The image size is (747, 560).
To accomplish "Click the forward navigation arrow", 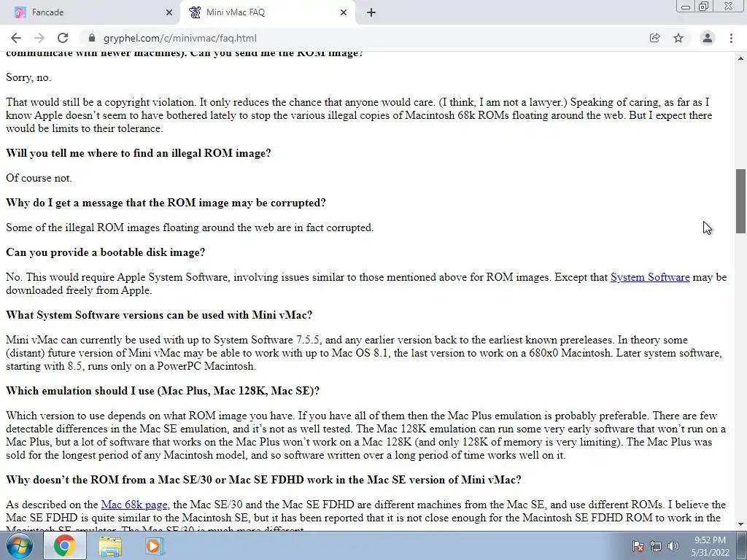I will [x=39, y=38].
